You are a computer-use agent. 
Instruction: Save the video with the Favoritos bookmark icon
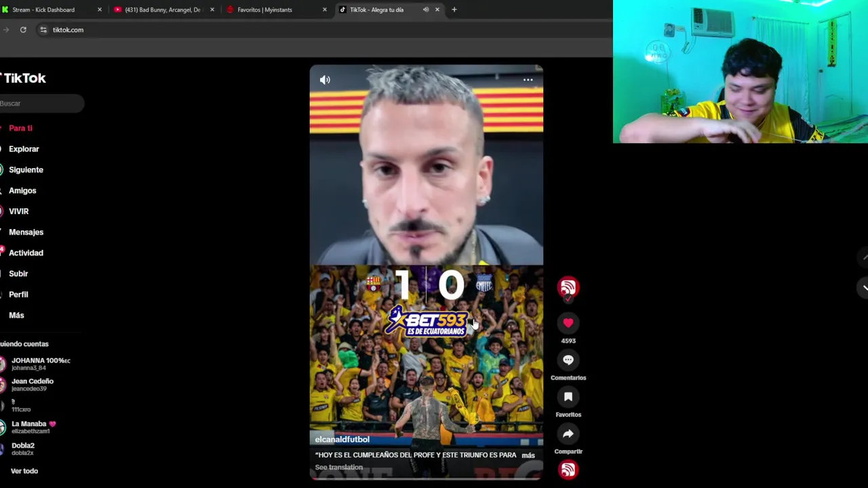click(568, 396)
